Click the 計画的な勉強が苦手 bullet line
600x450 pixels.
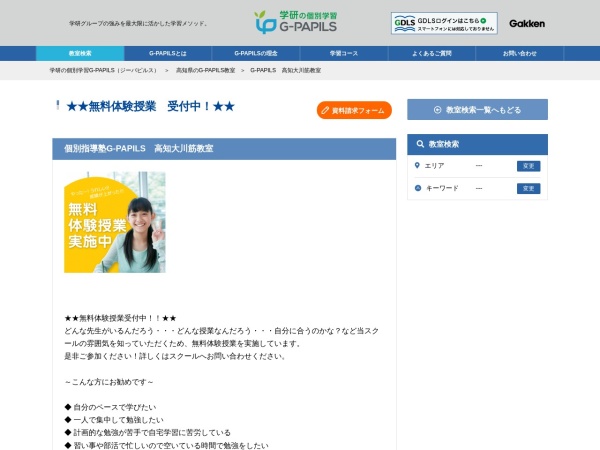pos(147,433)
